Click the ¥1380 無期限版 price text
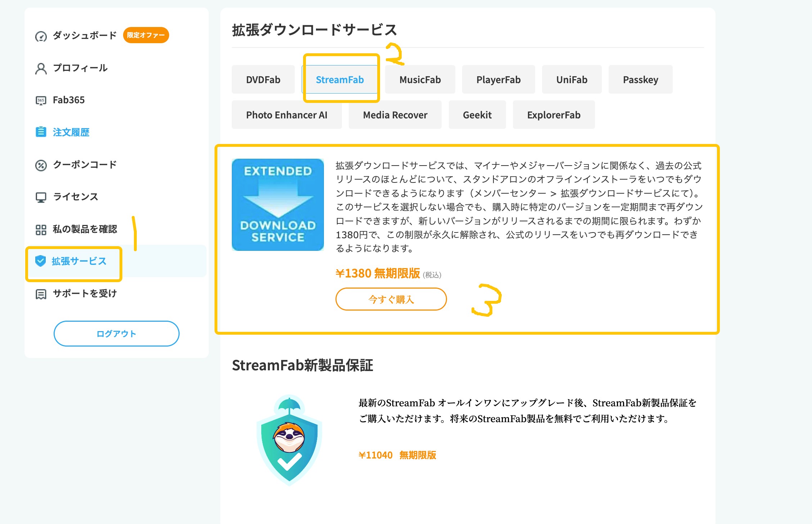This screenshot has height=524, width=812. pyautogui.click(x=378, y=274)
